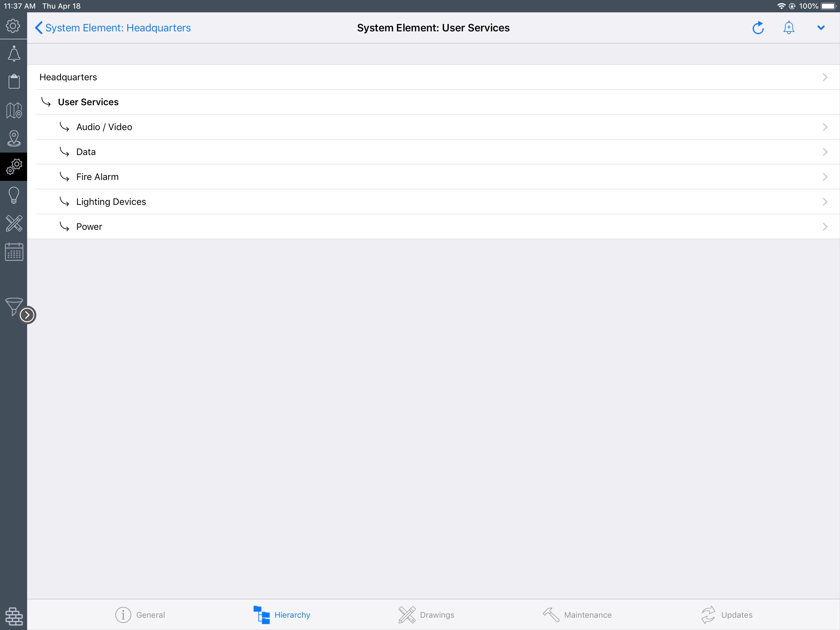Refresh the User Services view
Image resolution: width=840 pixels, height=630 pixels.
(x=758, y=28)
